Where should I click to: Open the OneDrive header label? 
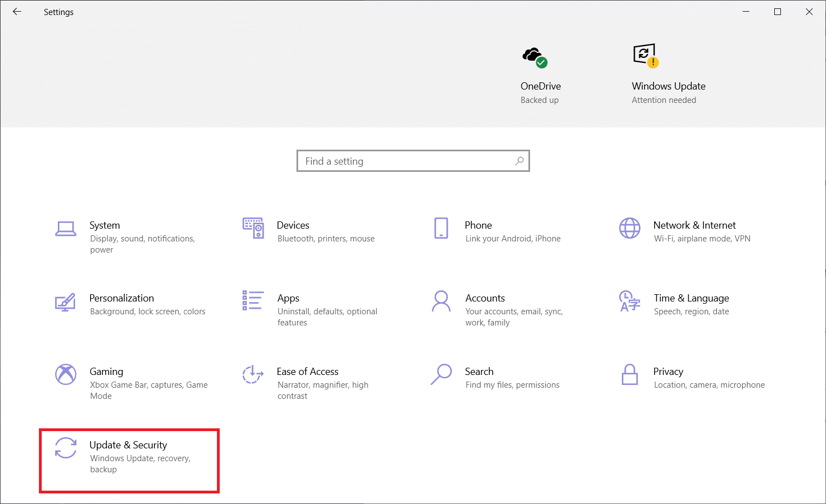540,86
